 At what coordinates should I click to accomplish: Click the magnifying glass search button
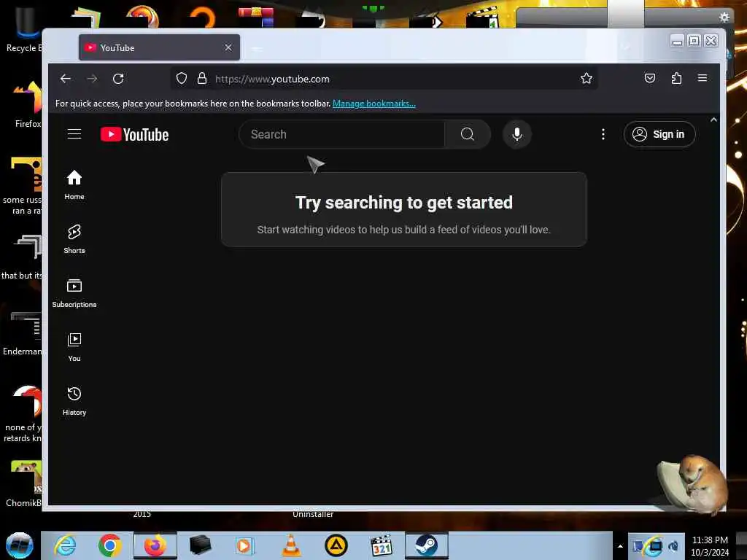(468, 135)
